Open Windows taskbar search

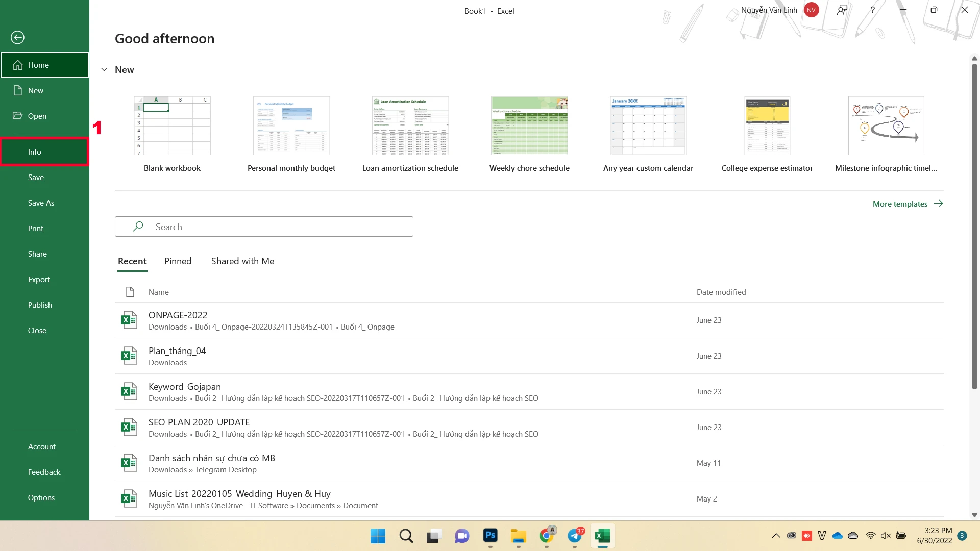tap(406, 536)
